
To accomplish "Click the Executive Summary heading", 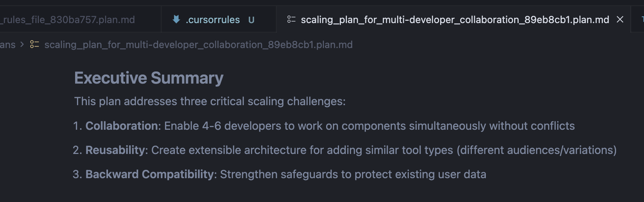I will click(x=149, y=78).
